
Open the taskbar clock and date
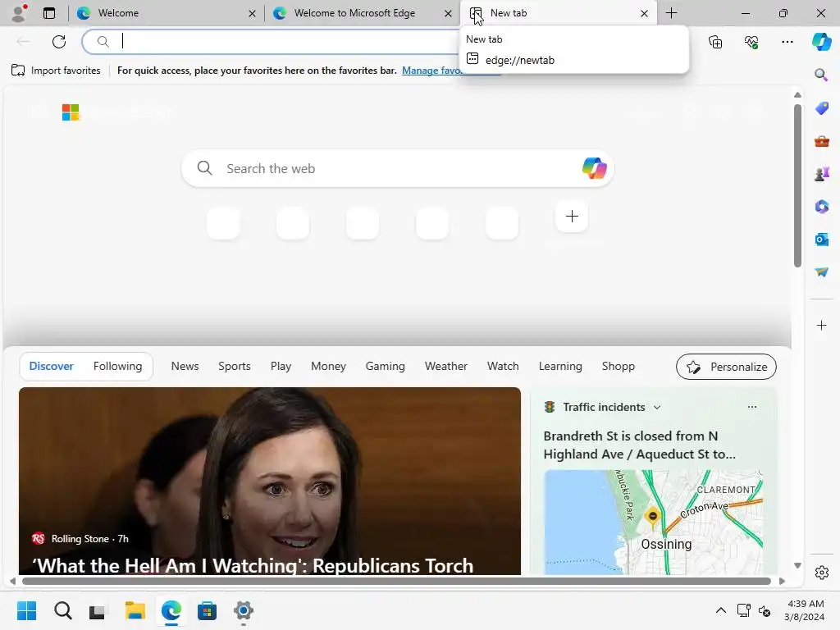click(805, 610)
